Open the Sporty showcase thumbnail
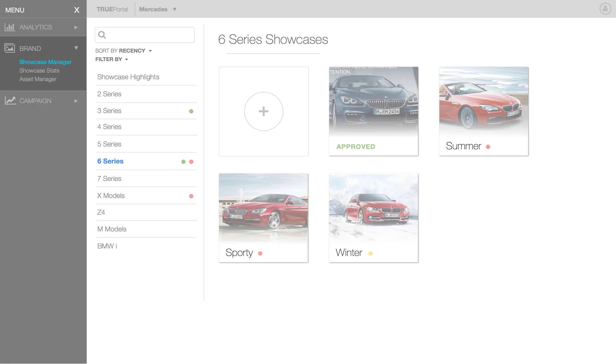The height and width of the screenshot is (364, 616). [x=263, y=208]
